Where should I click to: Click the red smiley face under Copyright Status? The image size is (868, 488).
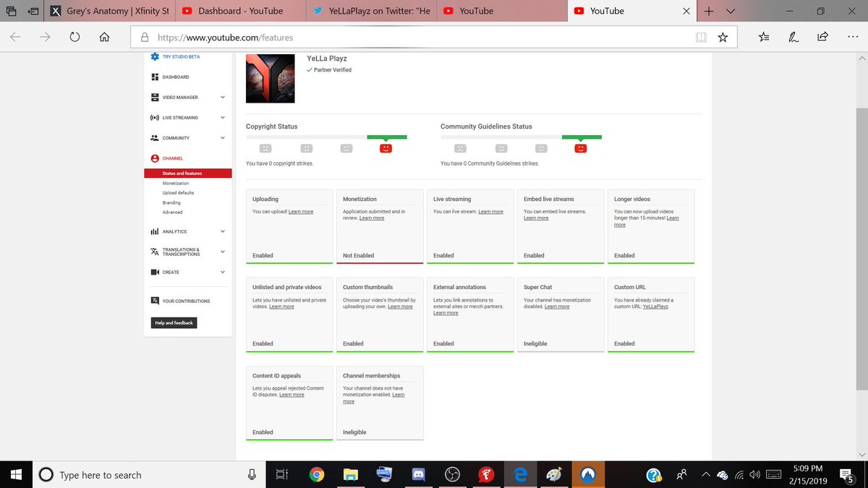click(x=386, y=148)
